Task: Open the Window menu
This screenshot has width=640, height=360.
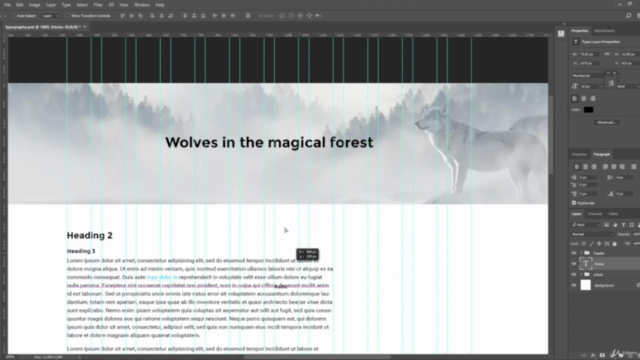Action: coord(142,5)
